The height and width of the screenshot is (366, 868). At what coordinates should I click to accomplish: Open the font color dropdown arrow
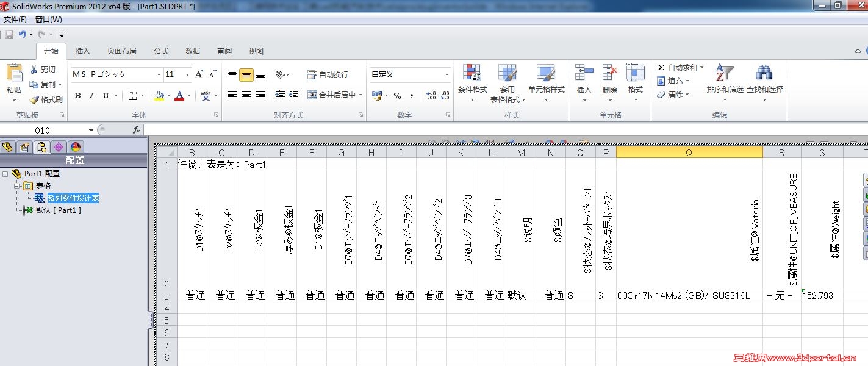[188, 96]
